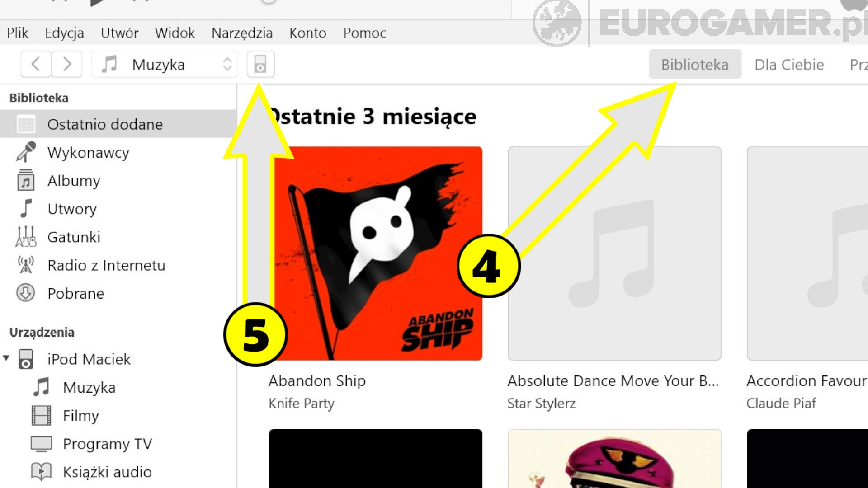Open Książki audio under the iPod
The width and height of the screenshot is (868, 488).
107,472
